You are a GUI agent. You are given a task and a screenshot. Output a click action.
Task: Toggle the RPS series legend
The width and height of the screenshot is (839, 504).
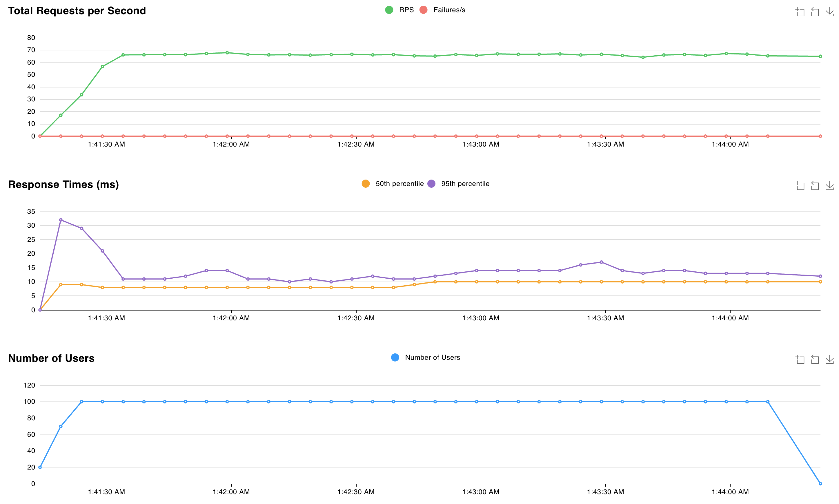coord(399,10)
